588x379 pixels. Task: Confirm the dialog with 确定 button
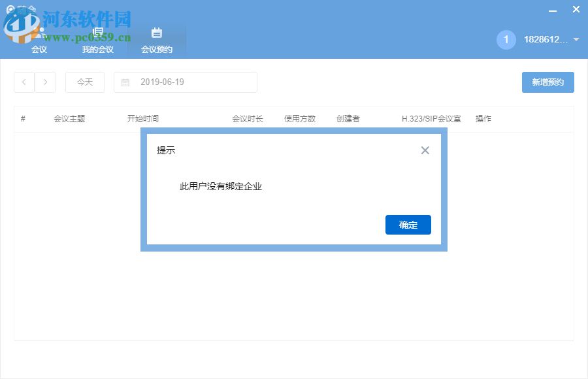408,225
